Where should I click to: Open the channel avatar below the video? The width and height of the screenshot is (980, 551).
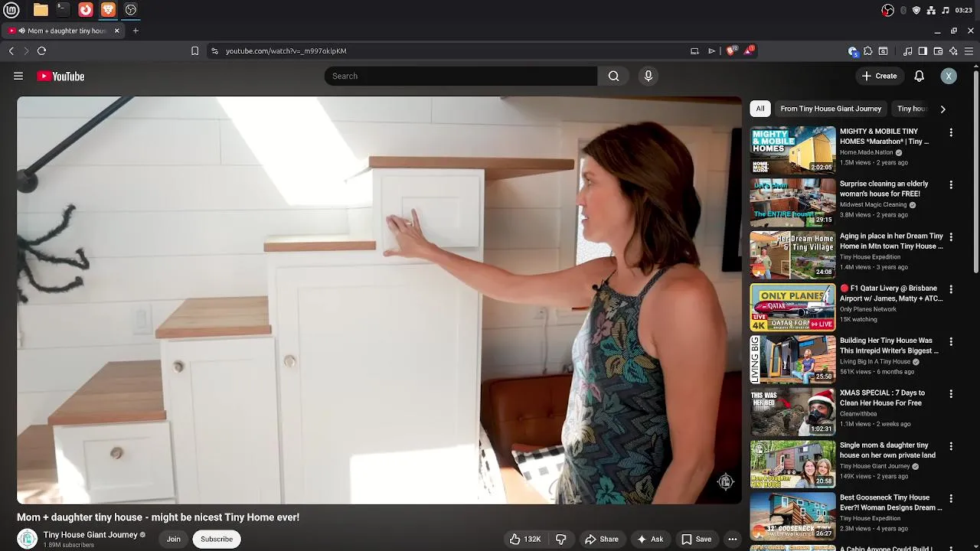coord(28,539)
